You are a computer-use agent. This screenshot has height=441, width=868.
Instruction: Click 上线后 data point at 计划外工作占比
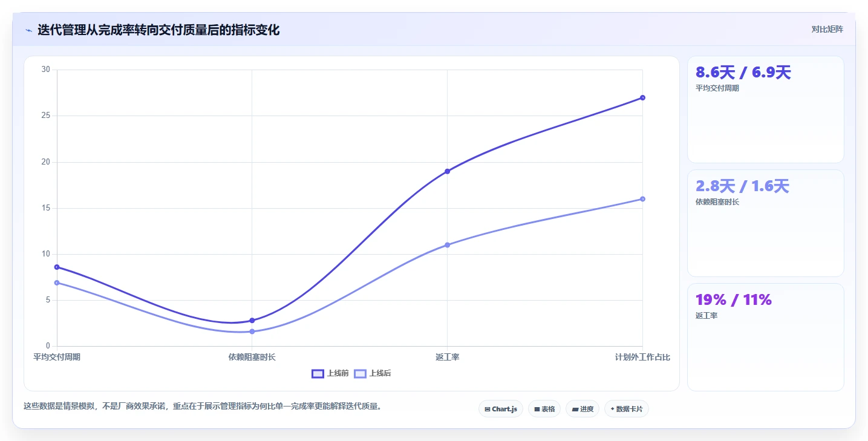(642, 199)
